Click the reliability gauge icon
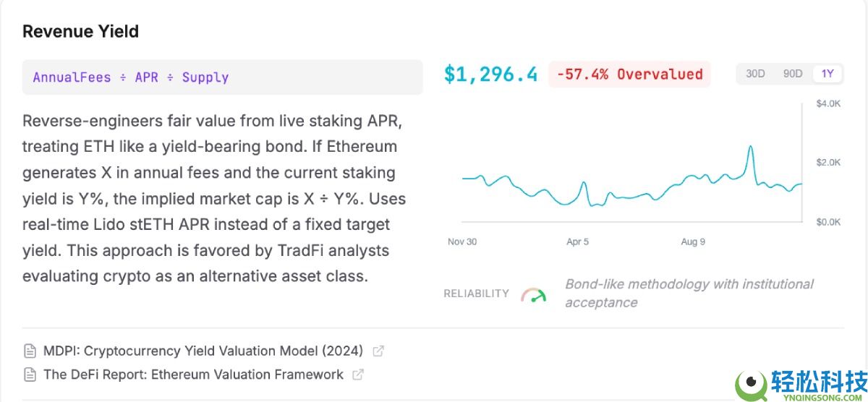868x402 pixels. [x=534, y=295]
